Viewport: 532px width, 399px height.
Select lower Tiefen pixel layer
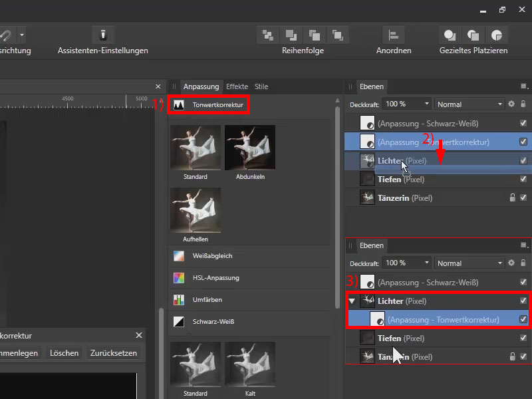[x=438, y=338]
